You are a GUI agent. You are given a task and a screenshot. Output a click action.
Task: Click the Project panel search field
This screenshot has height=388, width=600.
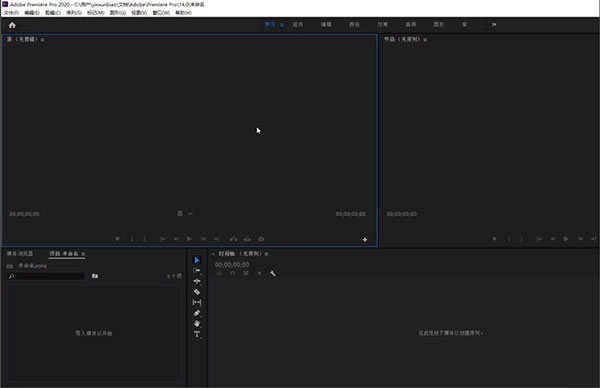(x=46, y=276)
